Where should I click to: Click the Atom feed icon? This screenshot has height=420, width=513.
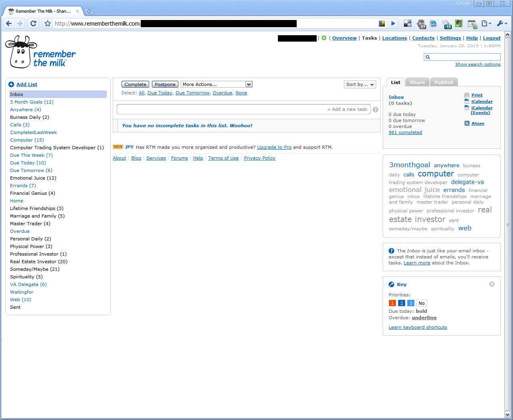467,123
